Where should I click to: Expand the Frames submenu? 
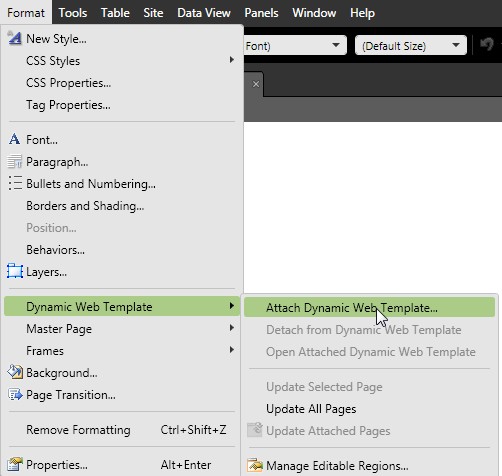point(231,350)
